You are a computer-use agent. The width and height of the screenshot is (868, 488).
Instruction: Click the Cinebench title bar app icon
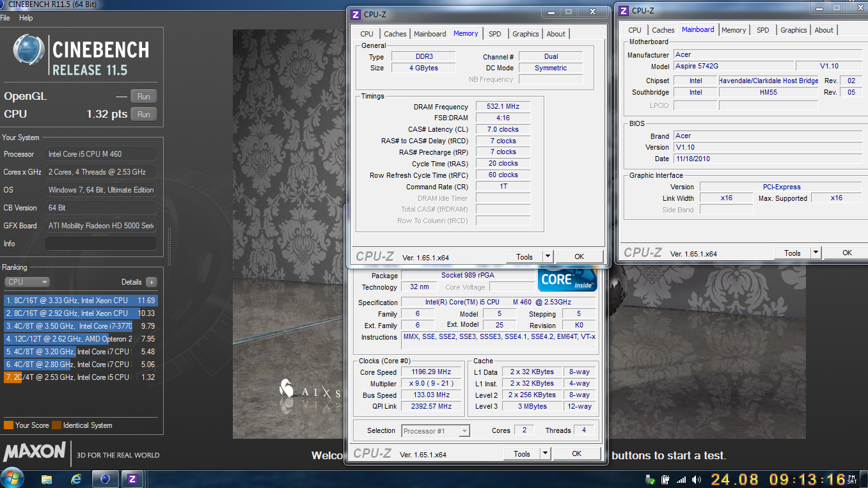click(x=3, y=4)
